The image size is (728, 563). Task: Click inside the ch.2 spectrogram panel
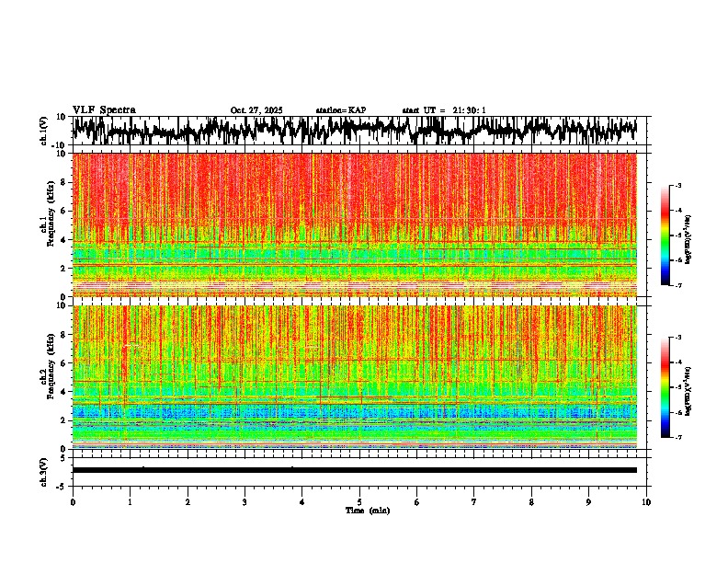[x=355, y=377]
